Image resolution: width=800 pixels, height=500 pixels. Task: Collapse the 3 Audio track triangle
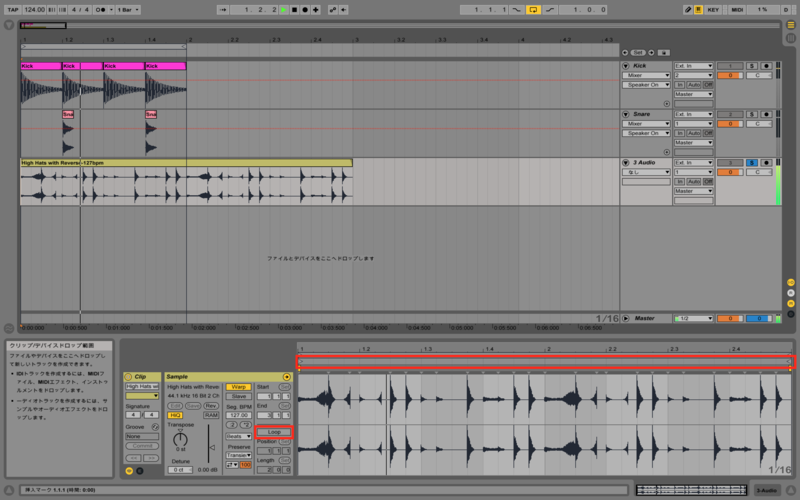click(626, 163)
